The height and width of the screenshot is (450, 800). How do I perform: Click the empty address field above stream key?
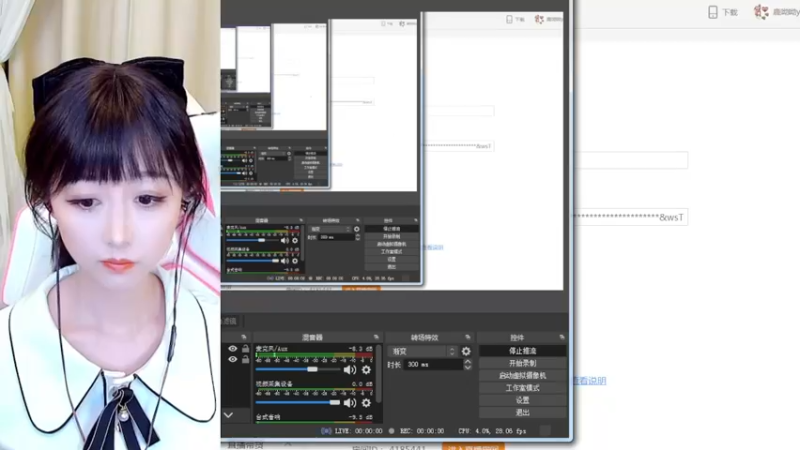click(631, 160)
